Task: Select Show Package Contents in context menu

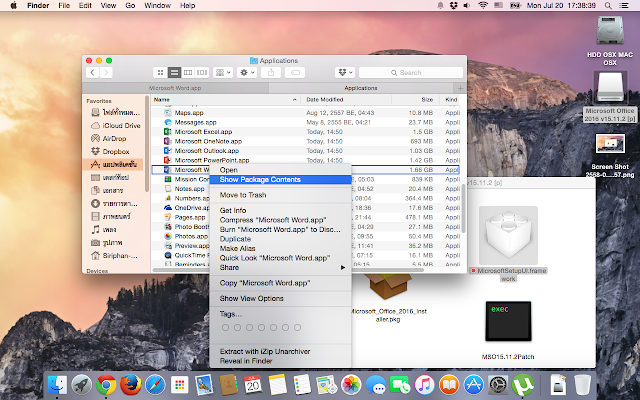Action: tap(280, 180)
